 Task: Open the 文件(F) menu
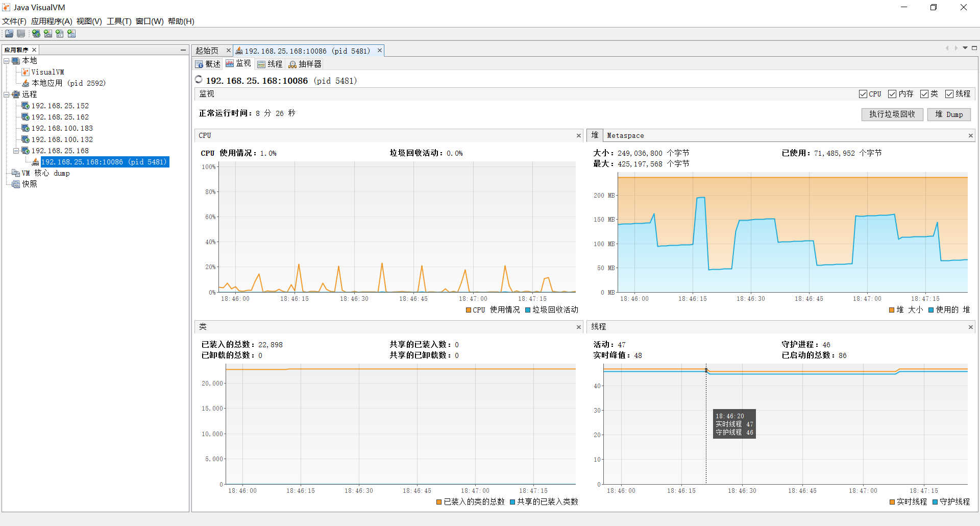14,21
